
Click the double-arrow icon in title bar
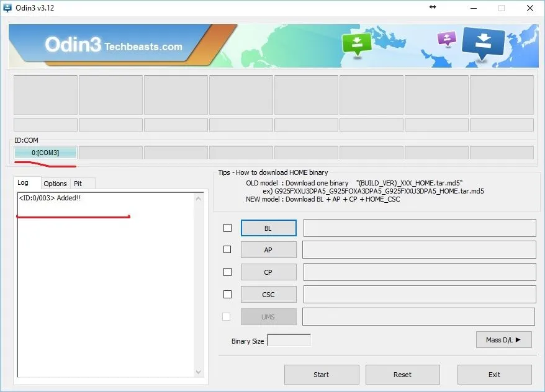click(x=433, y=7)
